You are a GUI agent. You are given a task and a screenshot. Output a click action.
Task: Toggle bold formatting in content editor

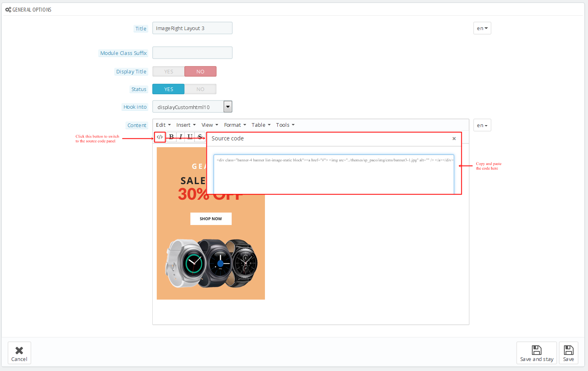[172, 137]
